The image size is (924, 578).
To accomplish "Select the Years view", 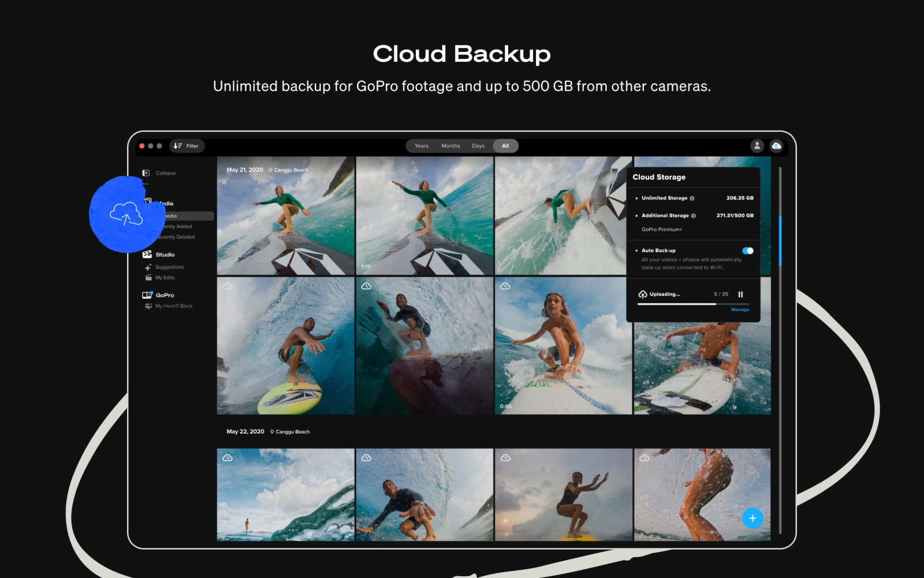I will pos(421,146).
